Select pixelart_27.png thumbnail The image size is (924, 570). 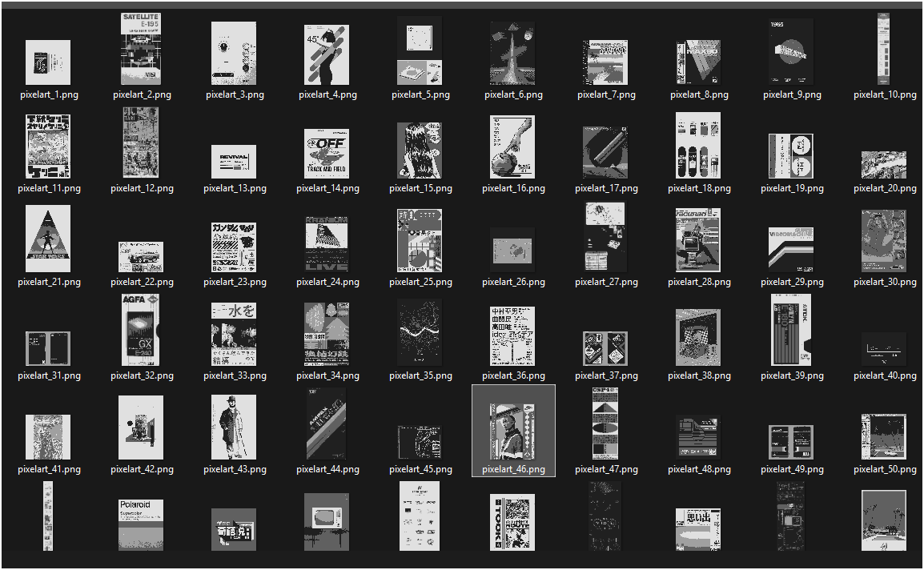(605, 237)
